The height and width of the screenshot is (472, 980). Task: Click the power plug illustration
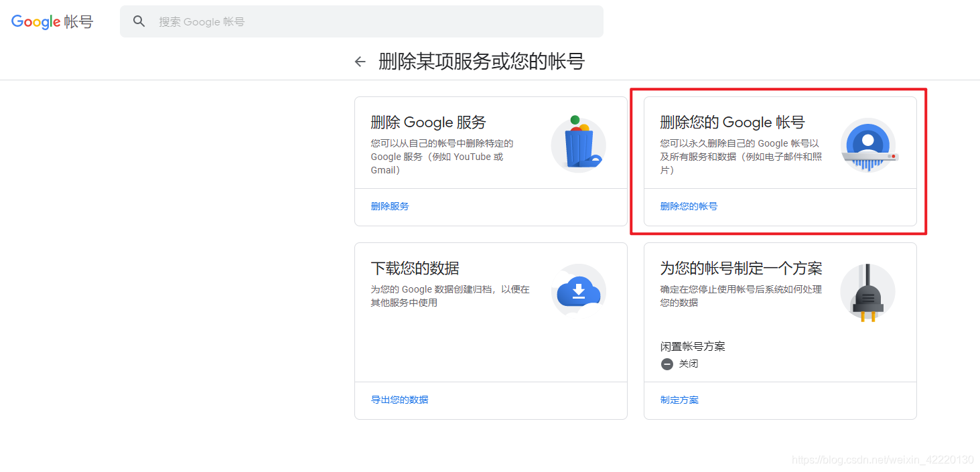coord(867,292)
